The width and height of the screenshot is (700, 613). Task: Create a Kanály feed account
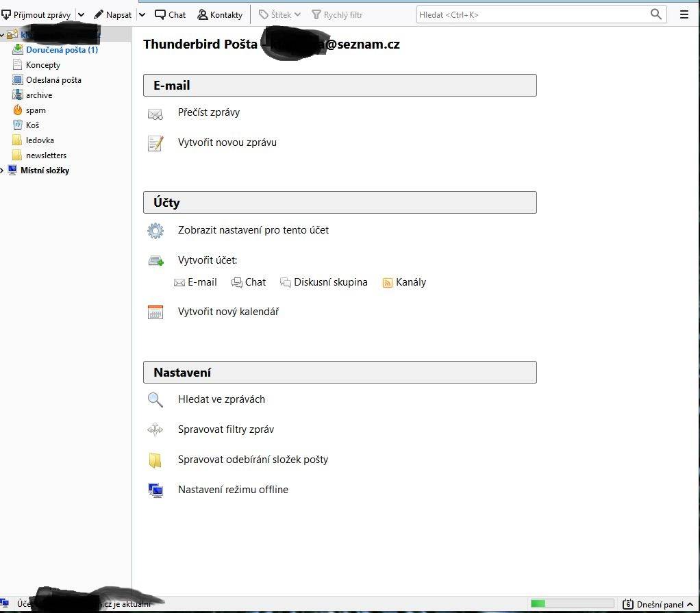pos(404,282)
